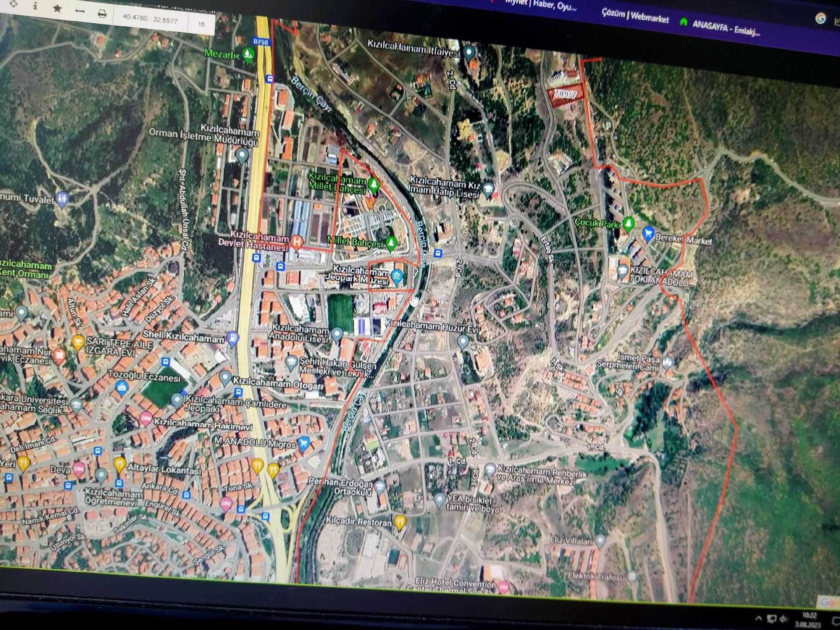Click the display/network icon in system tray
The width and height of the screenshot is (840, 630).
(771, 619)
